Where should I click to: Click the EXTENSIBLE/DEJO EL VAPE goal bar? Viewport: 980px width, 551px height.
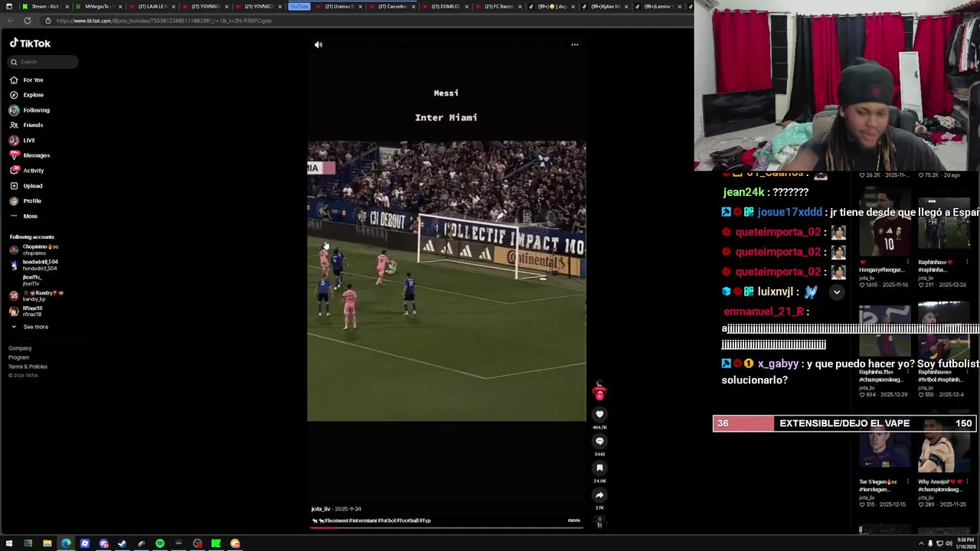(x=844, y=423)
